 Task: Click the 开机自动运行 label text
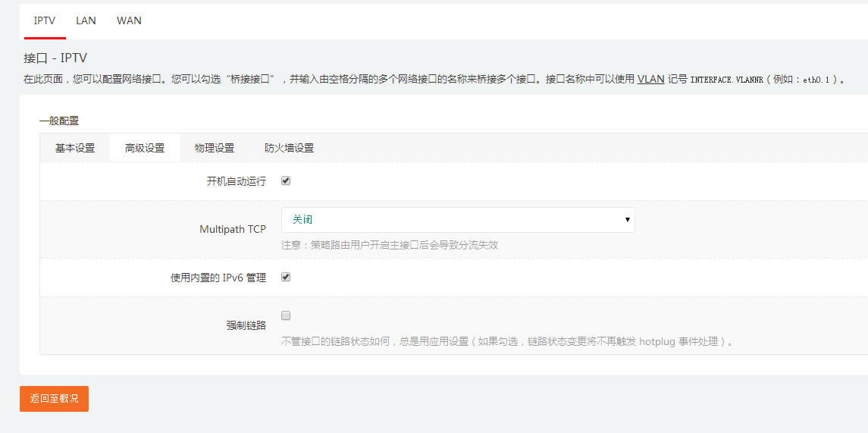236,182
